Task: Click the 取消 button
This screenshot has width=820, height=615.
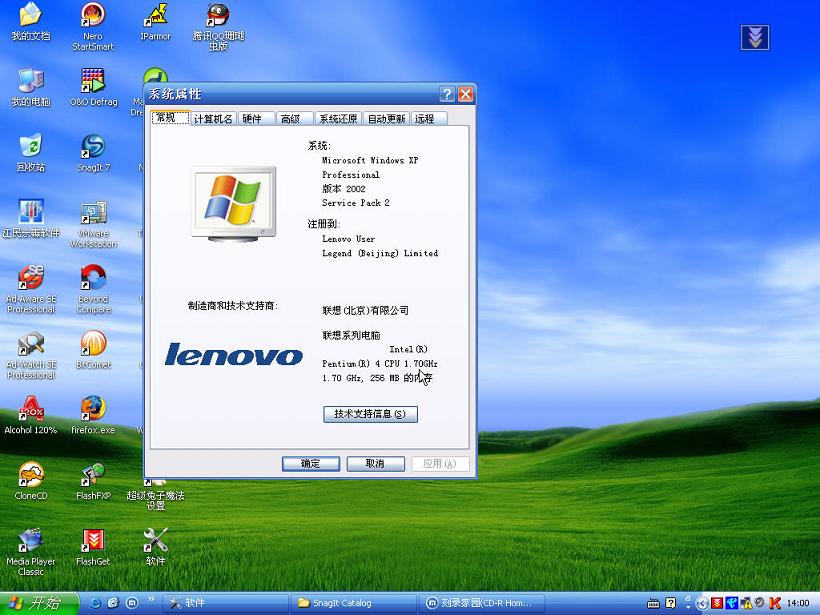Action: pos(375,464)
